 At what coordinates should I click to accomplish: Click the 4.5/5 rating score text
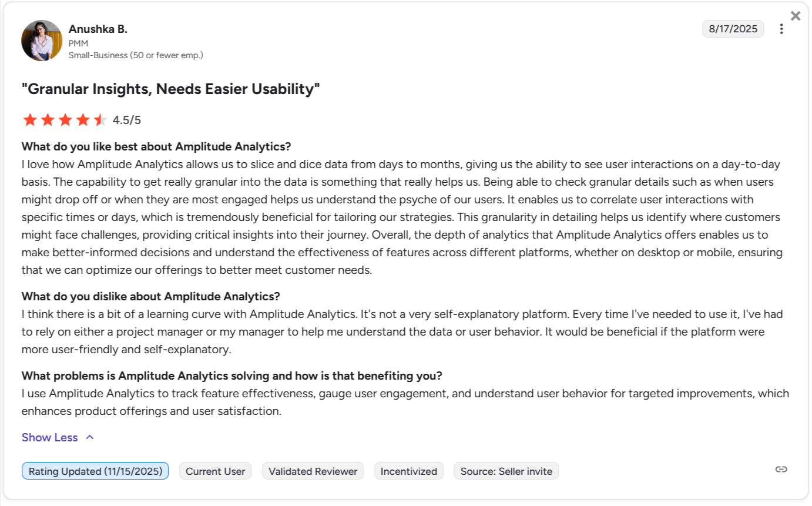click(127, 120)
